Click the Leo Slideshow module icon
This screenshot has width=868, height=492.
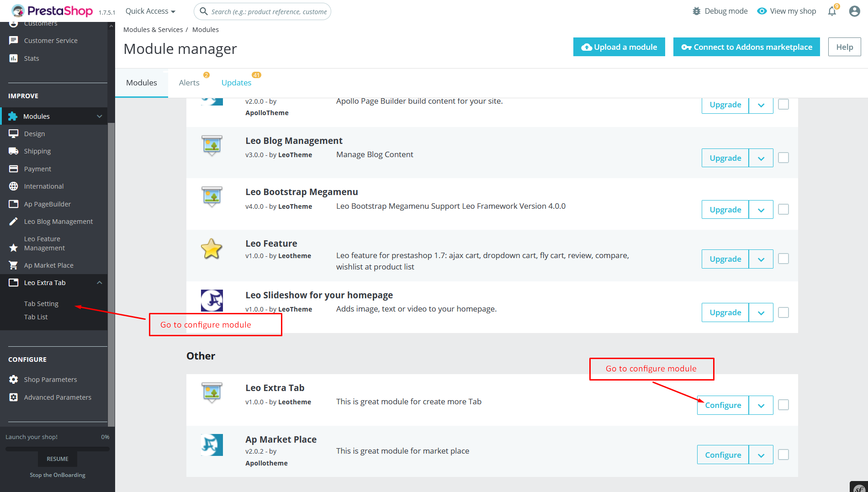(212, 300)
